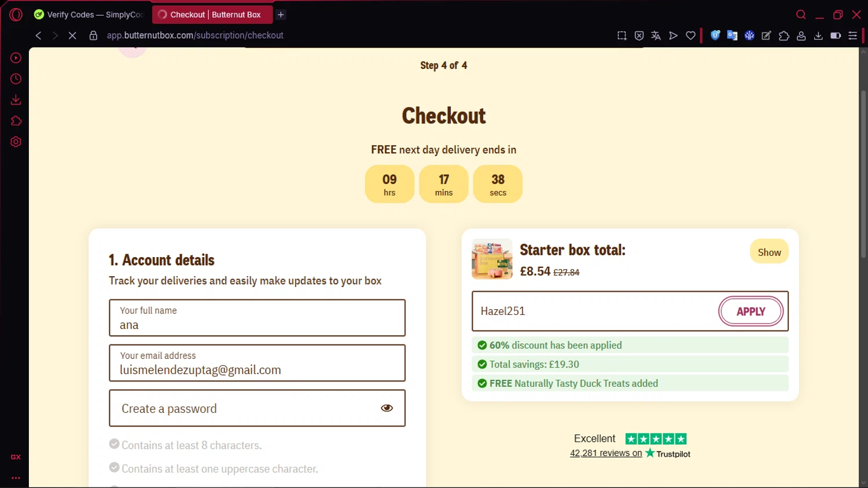The width and height of the screenshot is (868, 488).
Task: Open the extensions puzzle icon in toolbar
Action: (x=784, y=35)
